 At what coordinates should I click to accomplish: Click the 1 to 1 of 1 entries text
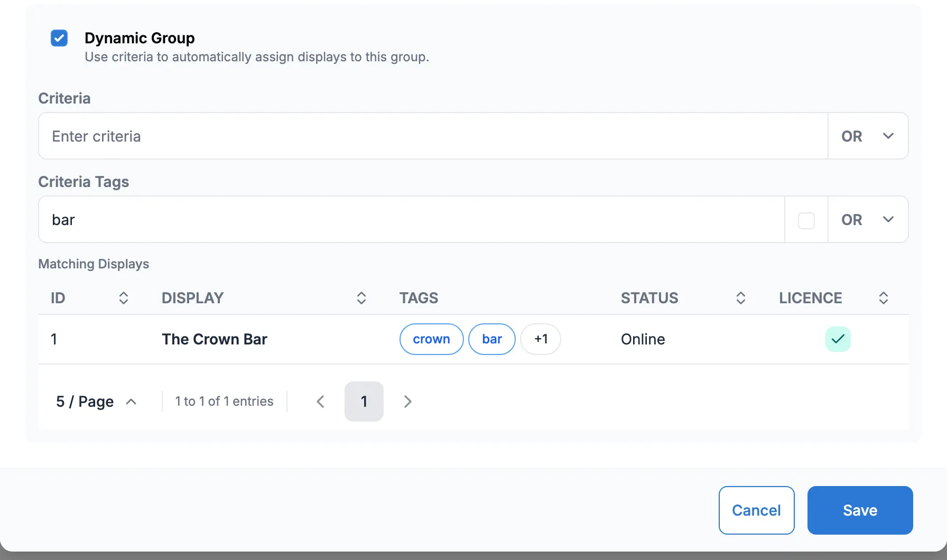point(225,402)
